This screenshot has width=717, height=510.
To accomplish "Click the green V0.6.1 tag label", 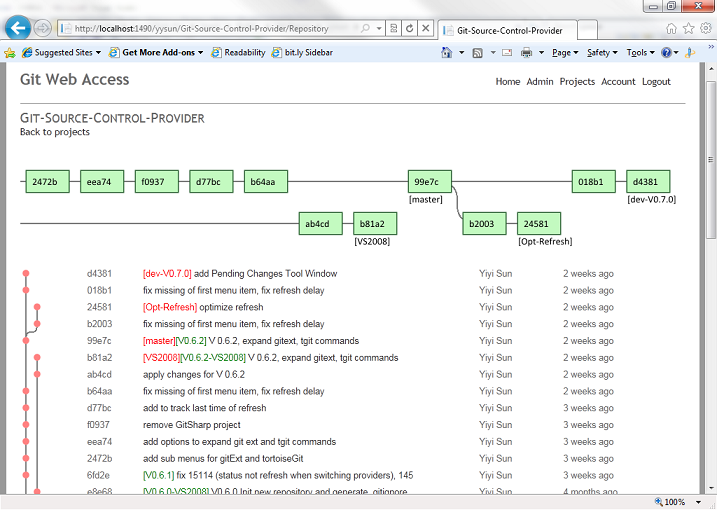I will (x=159, y=475).
